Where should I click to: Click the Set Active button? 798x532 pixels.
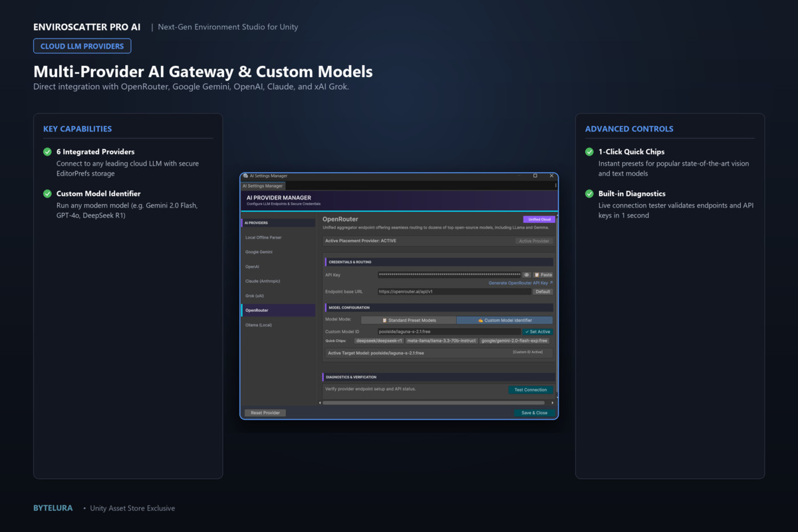537,331
